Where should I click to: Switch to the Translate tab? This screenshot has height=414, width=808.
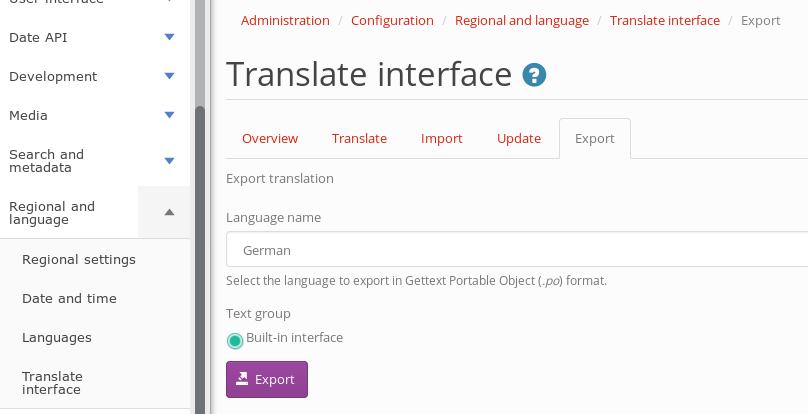(359, 139)
